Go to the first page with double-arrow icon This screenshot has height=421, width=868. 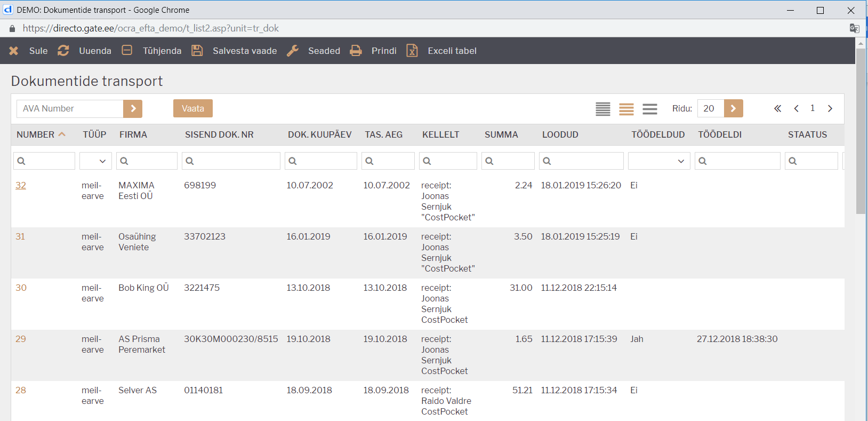tap(778, 108)
